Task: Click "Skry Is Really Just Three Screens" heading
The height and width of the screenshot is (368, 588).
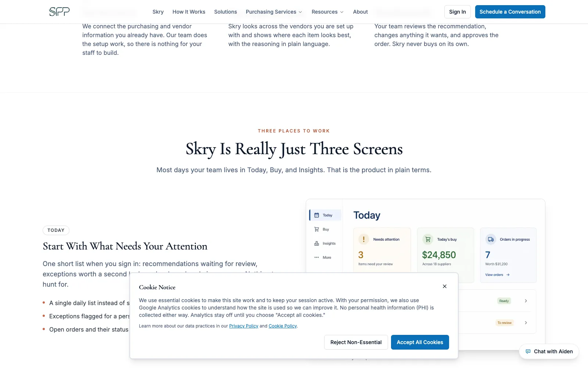Action: pyautogui.click(x=294, y=149)
